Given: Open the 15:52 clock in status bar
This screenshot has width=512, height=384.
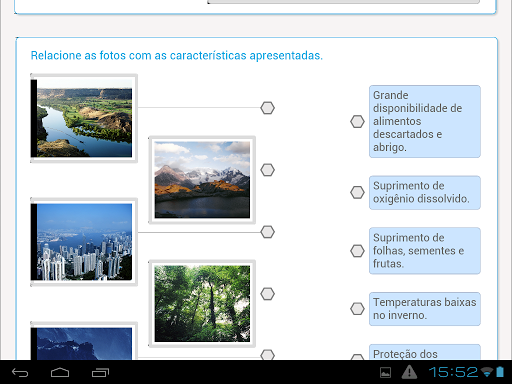Looking at the screenshot, I should [x=453, y=372].
